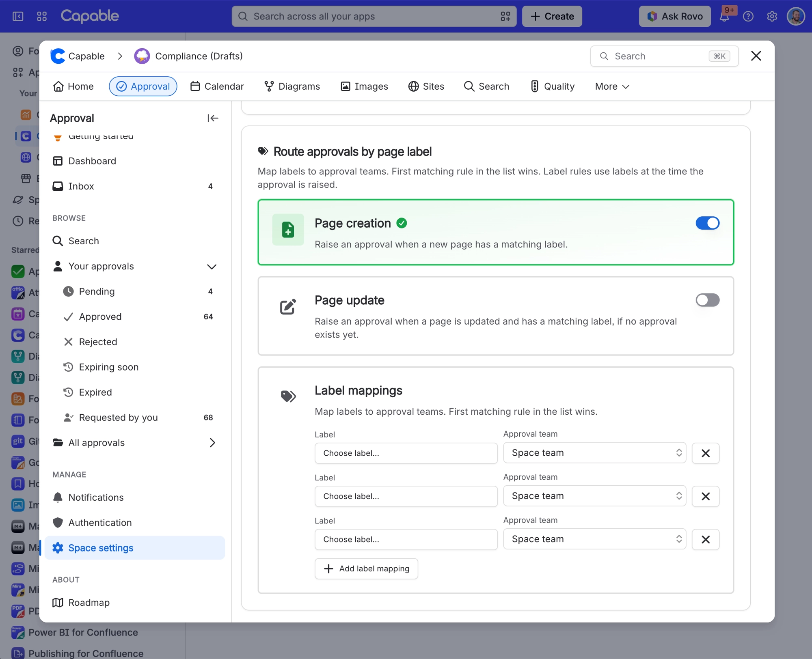Open first Approval team Space team dropdown
Image resolution: width=812 pixels, height=659 pixels.
click(x=594, y=453)
